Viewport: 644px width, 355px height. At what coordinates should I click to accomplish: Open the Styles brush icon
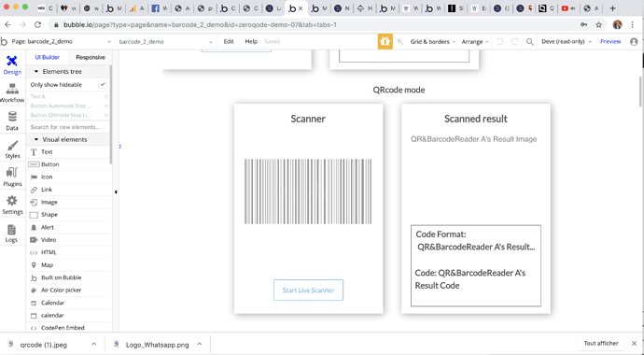tap(12, 149)
